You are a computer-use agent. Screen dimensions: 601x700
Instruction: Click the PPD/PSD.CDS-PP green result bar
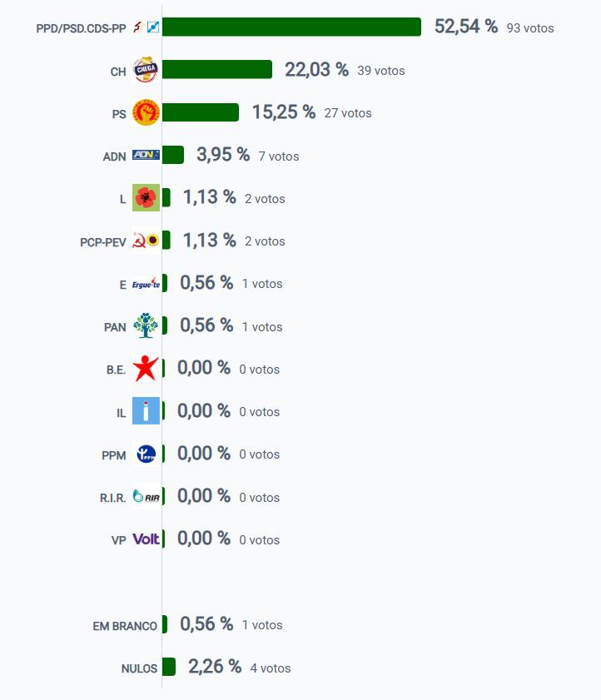click(291, 27)
